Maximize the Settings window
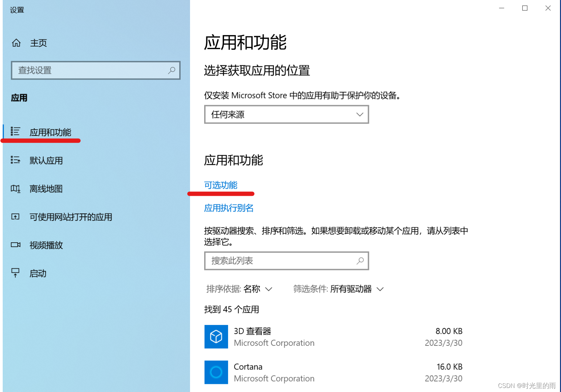The image size is (561, 392). click(525, 8)
